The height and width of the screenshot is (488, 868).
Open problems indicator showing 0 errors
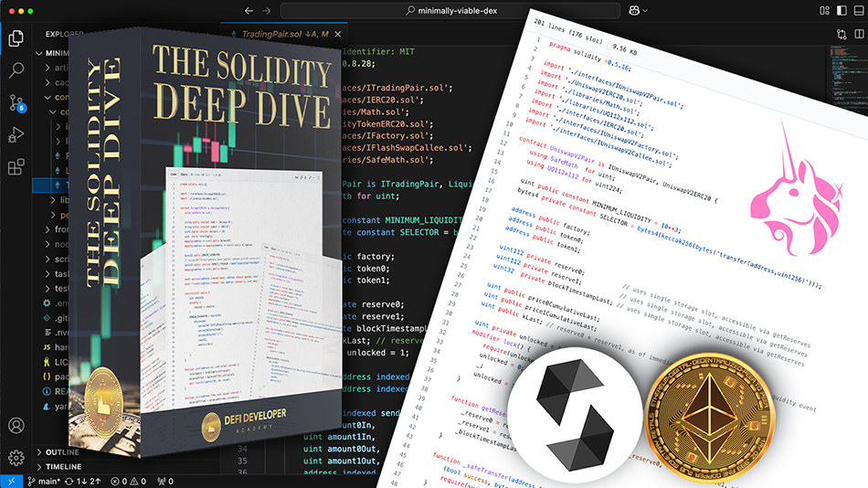point(129,482)
